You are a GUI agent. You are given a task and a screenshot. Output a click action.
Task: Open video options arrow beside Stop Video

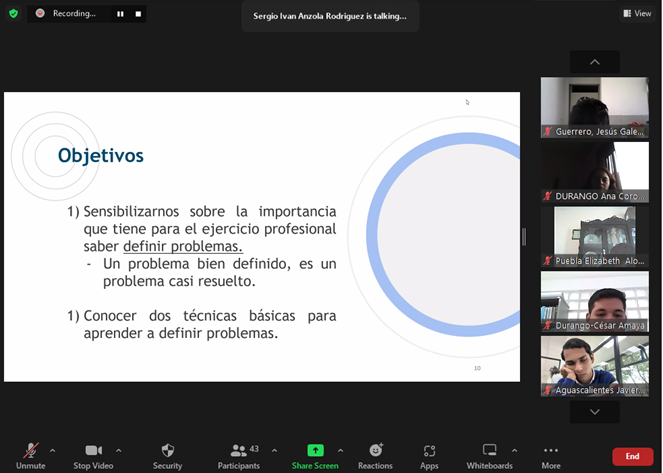pyautogui.click(x=118, y=451)
